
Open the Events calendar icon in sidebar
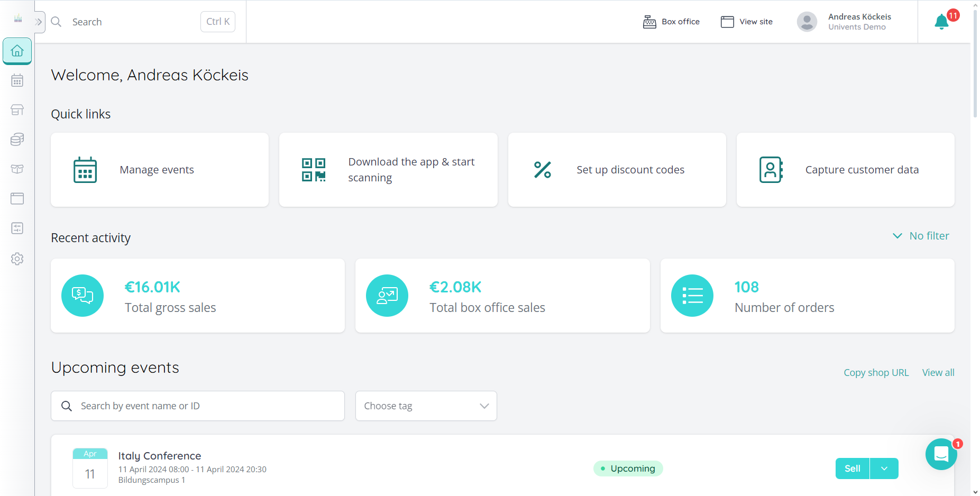click(17, 80)
